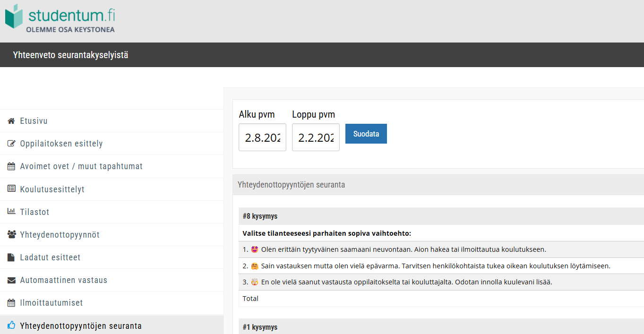
Task: Click the people icon beside Yhteydenottopyynnöt
Action: 11,234
